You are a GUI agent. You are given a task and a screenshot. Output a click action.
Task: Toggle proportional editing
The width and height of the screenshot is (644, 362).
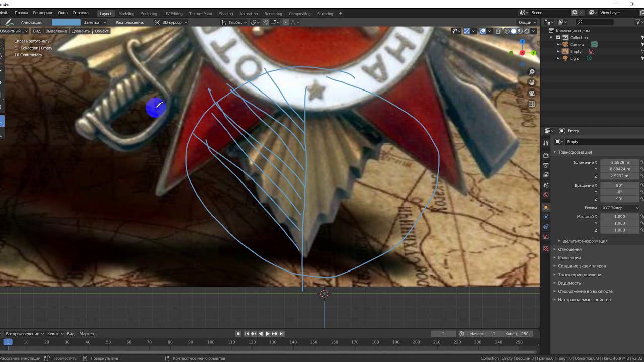pyautogui.click(x=286, y=22)
